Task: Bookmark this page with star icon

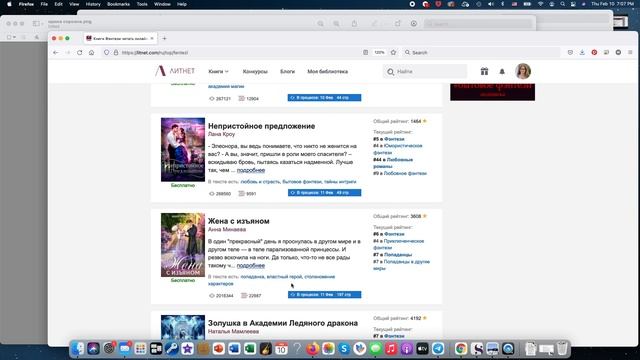Action: [393, 53]
